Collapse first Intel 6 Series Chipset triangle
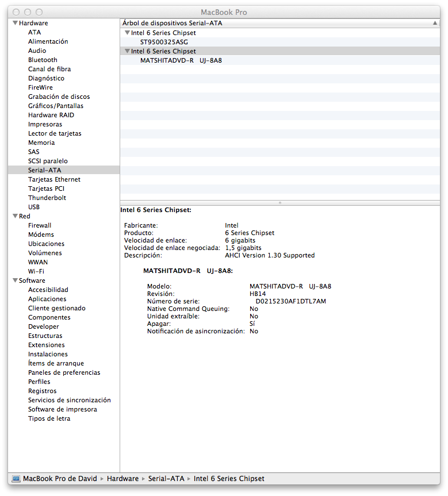 tap(127, 33)
